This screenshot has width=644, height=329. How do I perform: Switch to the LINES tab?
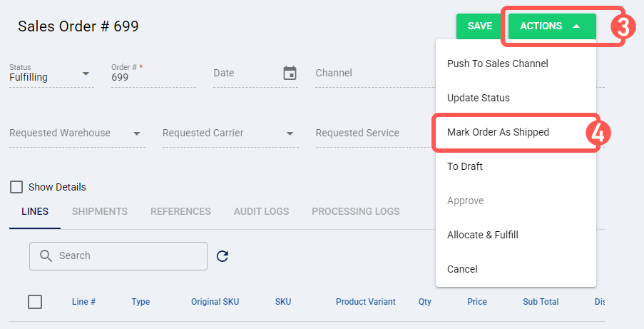coord(35,211)
